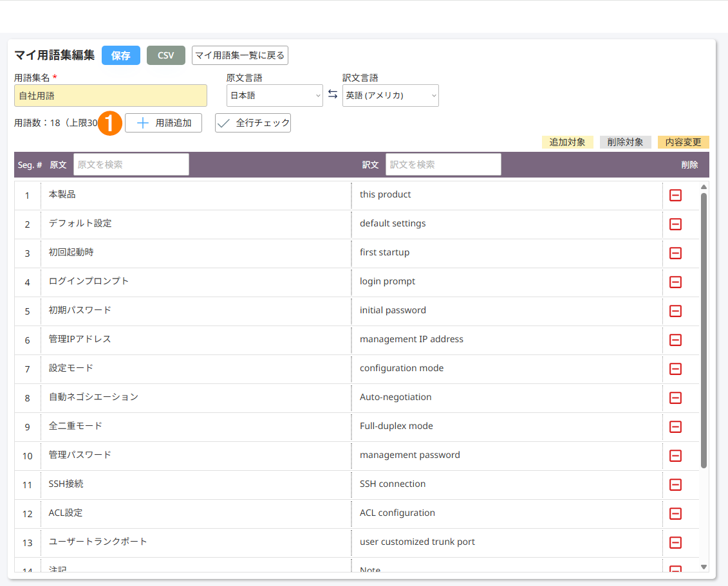Select translation cell 'configuration mode'
Screen dimensions: 728x586
pos(507,369)
